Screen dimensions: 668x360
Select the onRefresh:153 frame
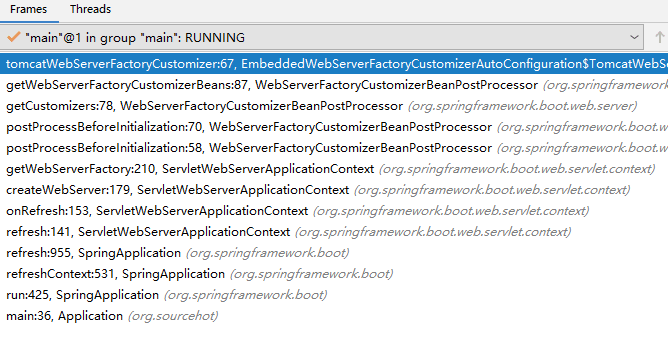tap(334, 211)
